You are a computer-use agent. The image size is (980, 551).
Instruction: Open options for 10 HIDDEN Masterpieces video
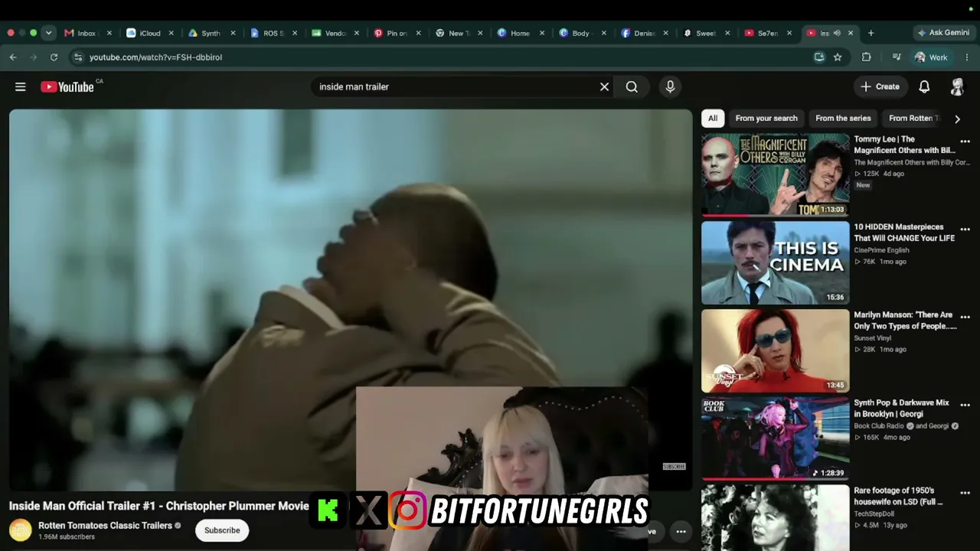click(965, 230)
